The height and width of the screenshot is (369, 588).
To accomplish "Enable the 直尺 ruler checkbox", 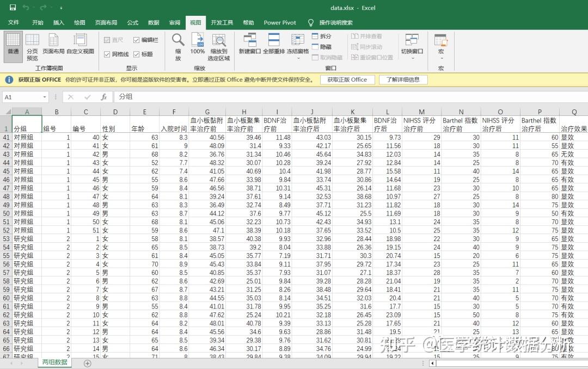I will click(x=106, y=39).
